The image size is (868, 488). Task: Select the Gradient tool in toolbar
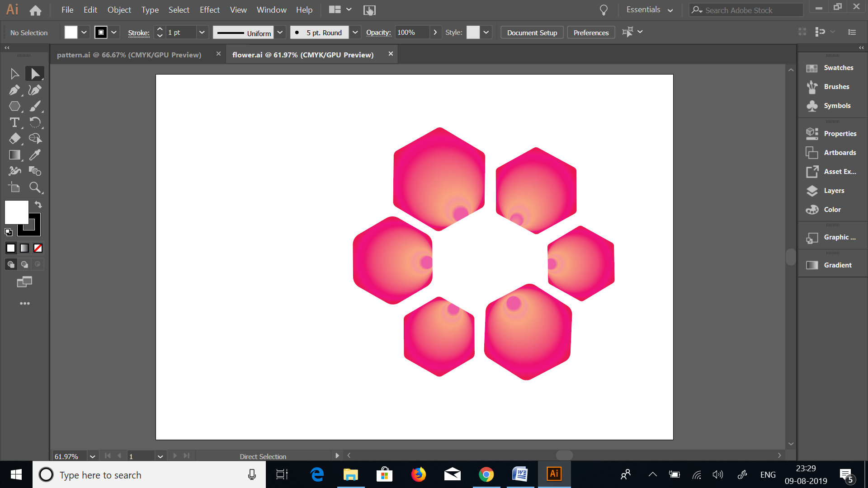(x=14, y=155)
